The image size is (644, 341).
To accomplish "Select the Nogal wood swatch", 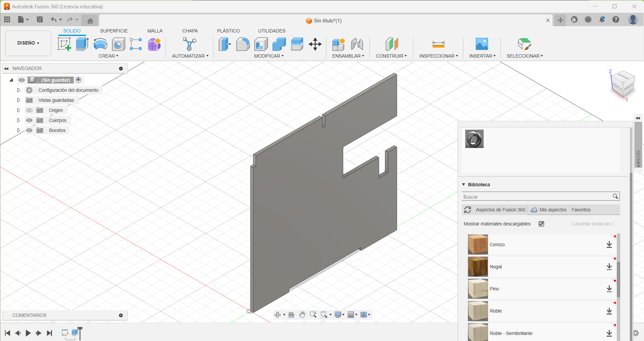I will click(478, 267).
